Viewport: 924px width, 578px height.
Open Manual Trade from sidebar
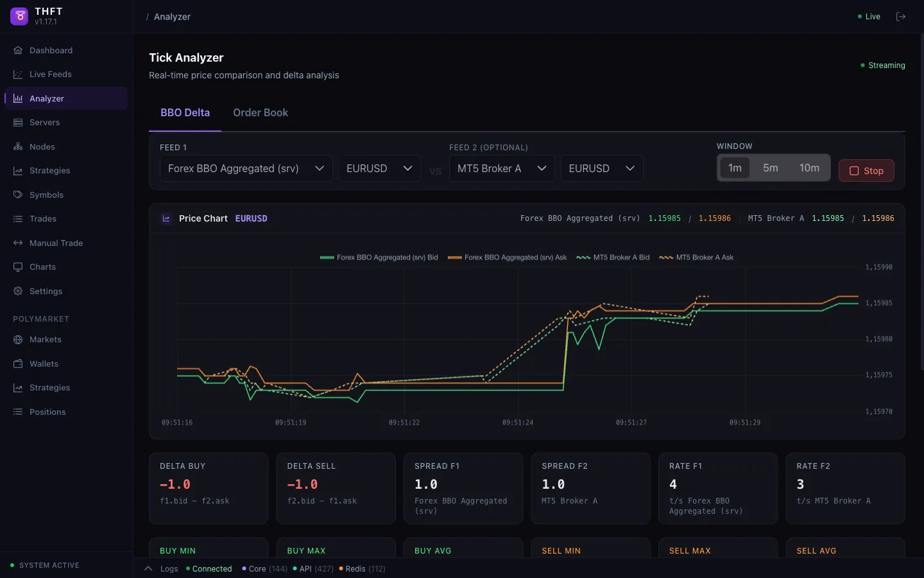point(56,243)
